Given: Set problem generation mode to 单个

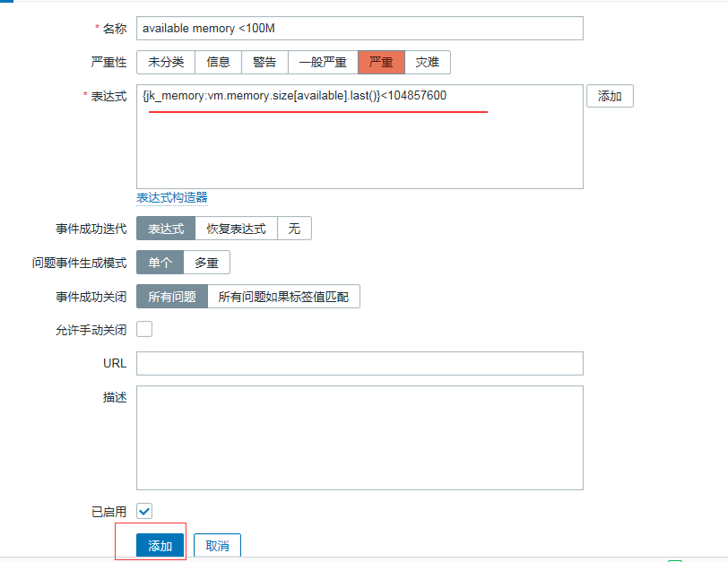Looking at the screenshot, I should point(160,263).
